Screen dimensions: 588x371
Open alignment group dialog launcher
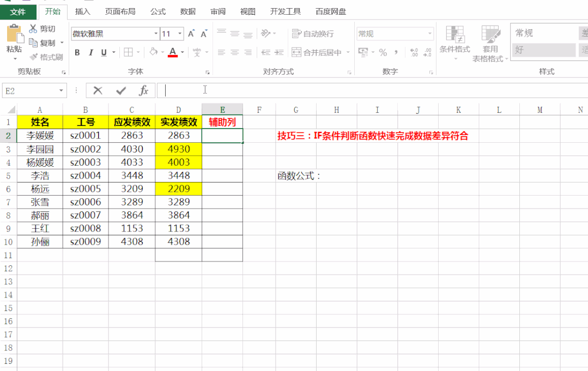[x=349, y=72]
